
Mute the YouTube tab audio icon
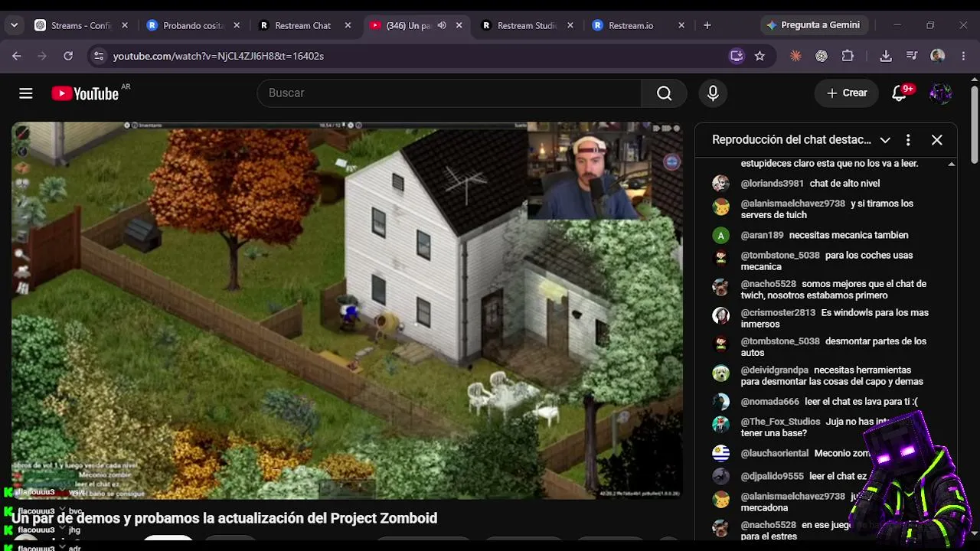pos(442,25)
